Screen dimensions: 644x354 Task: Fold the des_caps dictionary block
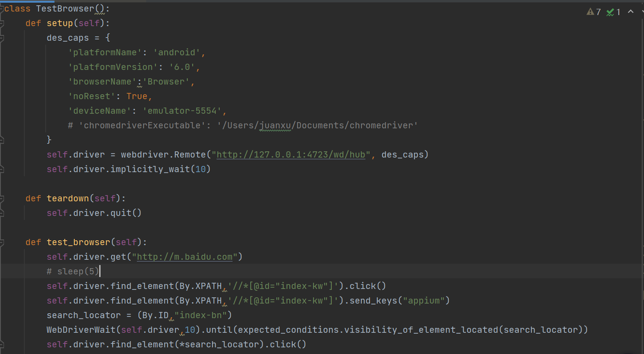point(2,38)
